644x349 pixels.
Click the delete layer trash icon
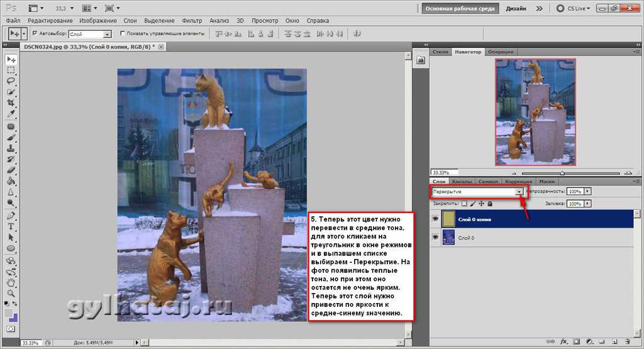[628, 341]
